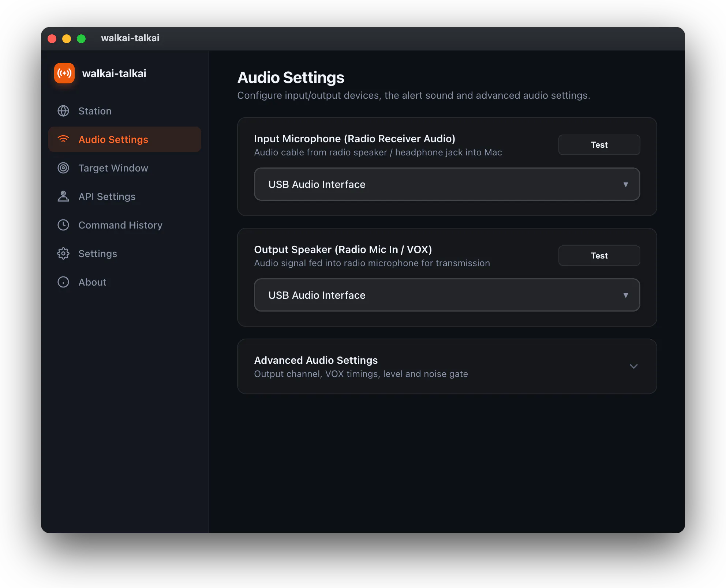
Task: Close the window with the red button
Action: click(x=52, y=38)
